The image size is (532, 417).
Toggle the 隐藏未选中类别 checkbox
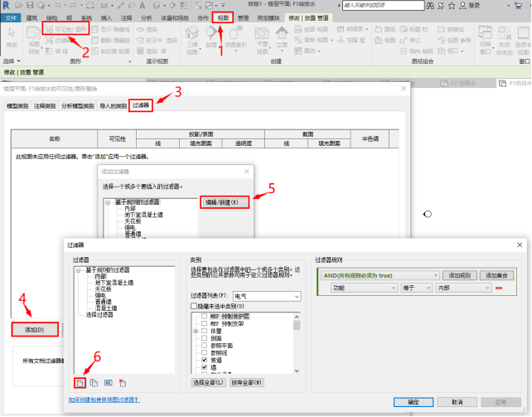click(x=194, y=306)
